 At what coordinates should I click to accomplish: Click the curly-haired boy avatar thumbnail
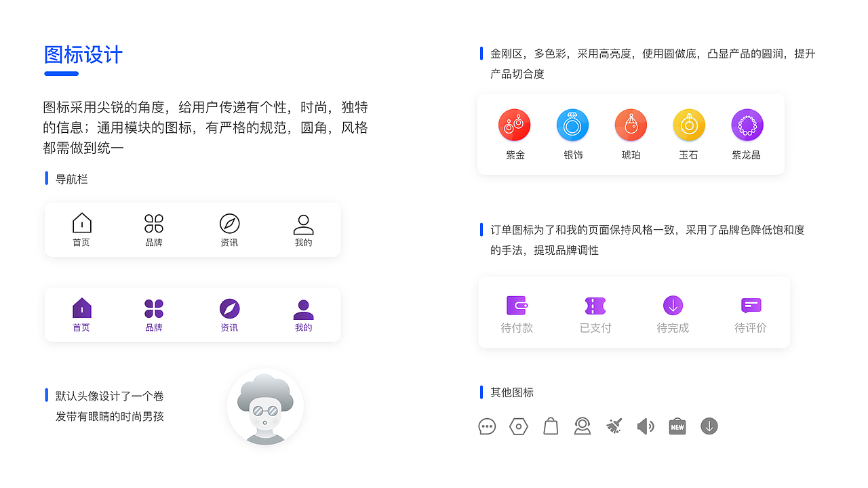pos(265,407)
